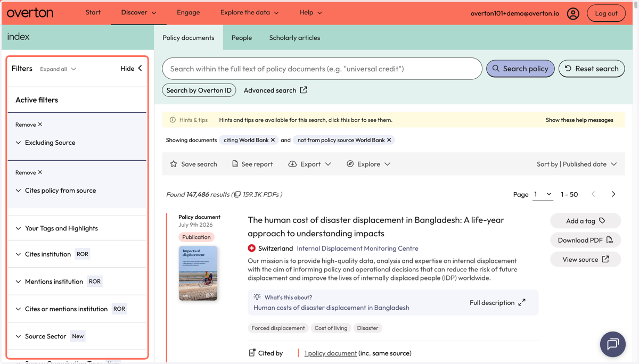The height and width of the screenshot is (364, 639).
Task: Expand the Mentions institution filter
Action: coord(49,282)
